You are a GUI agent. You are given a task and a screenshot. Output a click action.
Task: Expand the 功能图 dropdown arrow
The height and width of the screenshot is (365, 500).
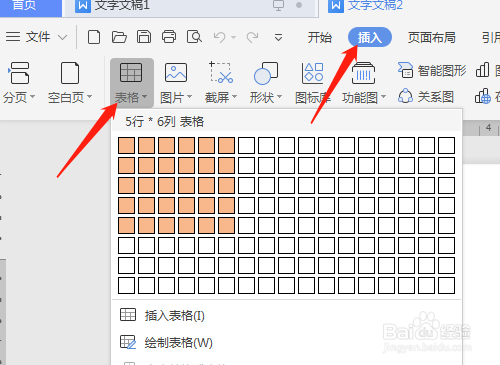(x=383, y=97)
